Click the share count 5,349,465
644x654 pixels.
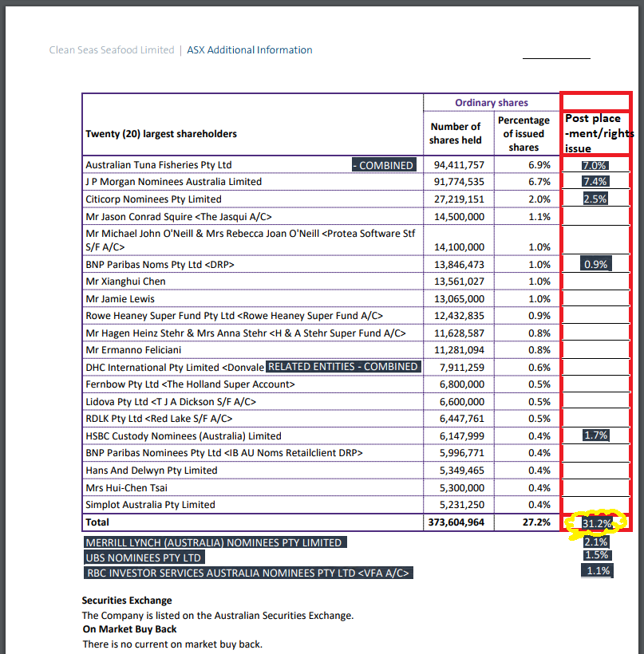[461, 471]
